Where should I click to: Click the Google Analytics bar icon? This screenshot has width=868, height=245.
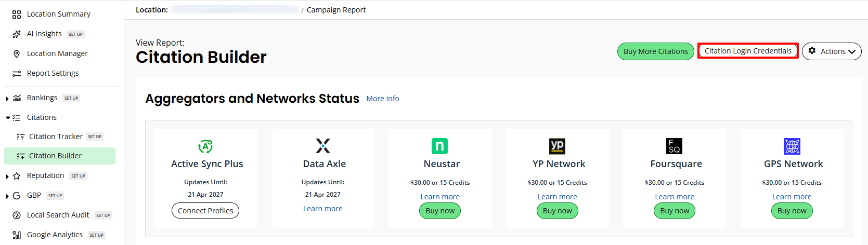[17, 235]
